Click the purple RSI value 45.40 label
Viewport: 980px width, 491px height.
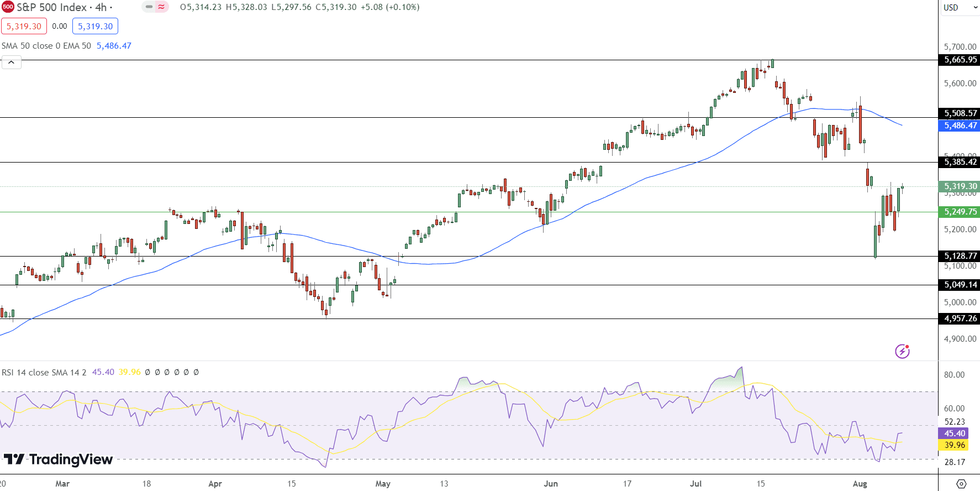(x=954, y=433)
